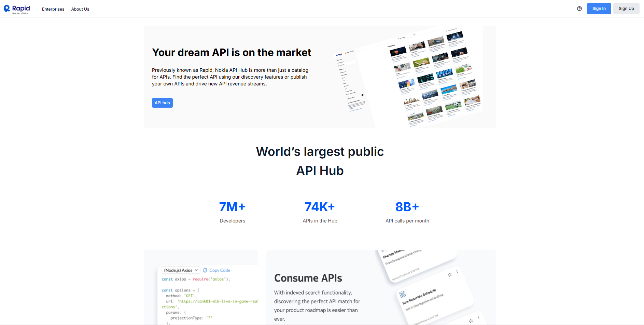Screen dimensions: 644x325
Task: Click the star icon on Raw Materials Schedule card
Action: click(x=450, y=275)
